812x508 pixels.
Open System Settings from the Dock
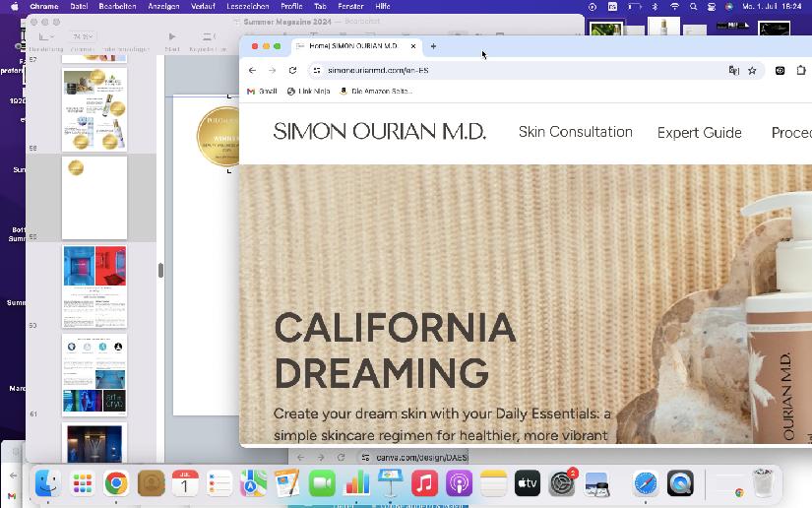point(561,483)
